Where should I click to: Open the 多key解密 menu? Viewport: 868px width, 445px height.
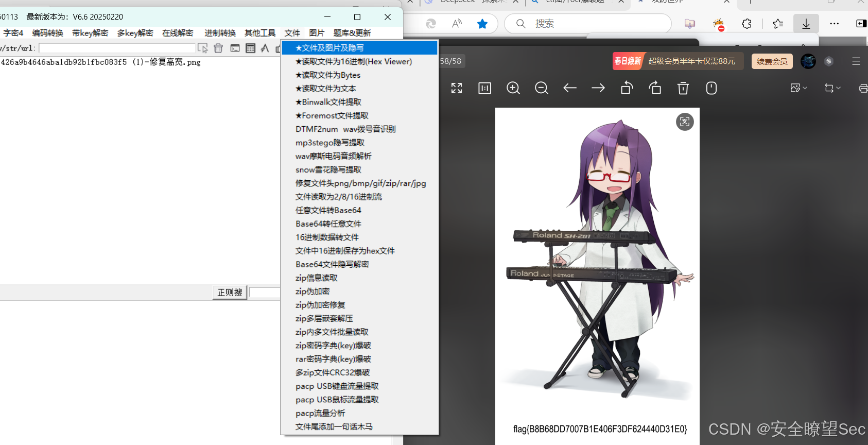point(135,33)
